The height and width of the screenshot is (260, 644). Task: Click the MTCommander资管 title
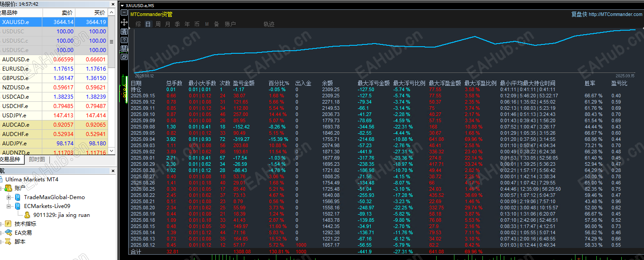tap(151, 14)
